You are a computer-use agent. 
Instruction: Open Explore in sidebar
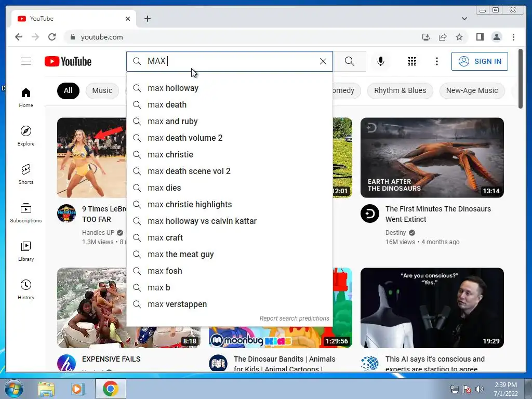[x=26, y=136]
